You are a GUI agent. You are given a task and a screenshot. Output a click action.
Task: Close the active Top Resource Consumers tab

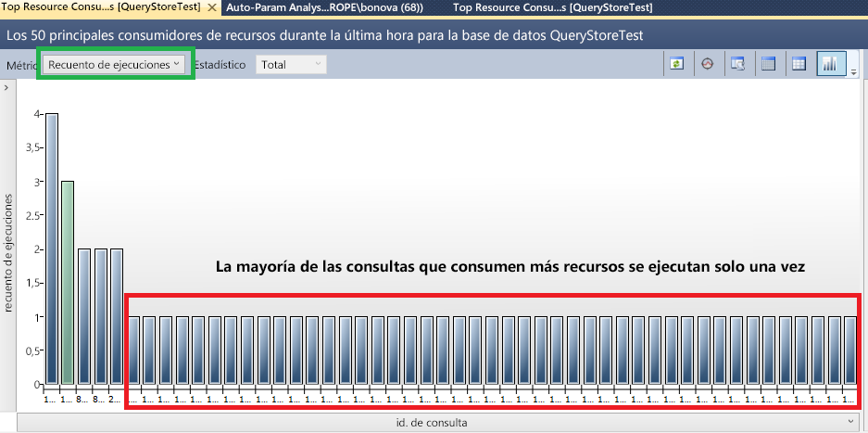[x=211, y=8]
